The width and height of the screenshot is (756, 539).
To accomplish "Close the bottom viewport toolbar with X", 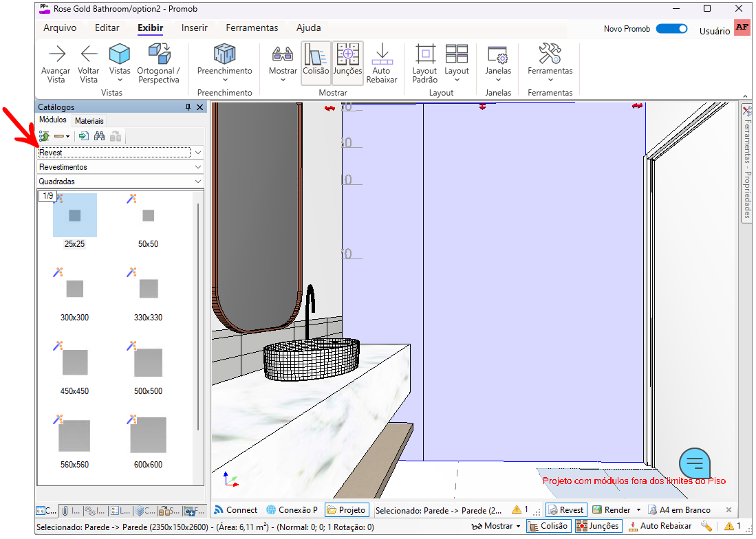I will pos(728,510).
